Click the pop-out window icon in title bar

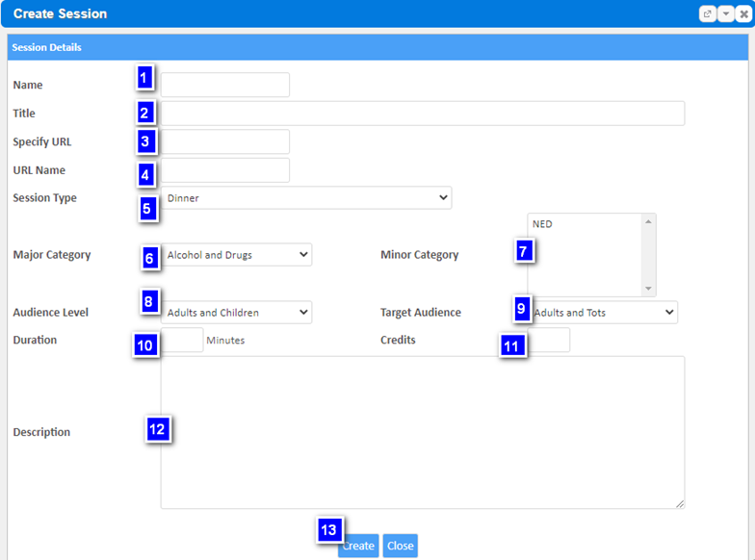point(707,13)
